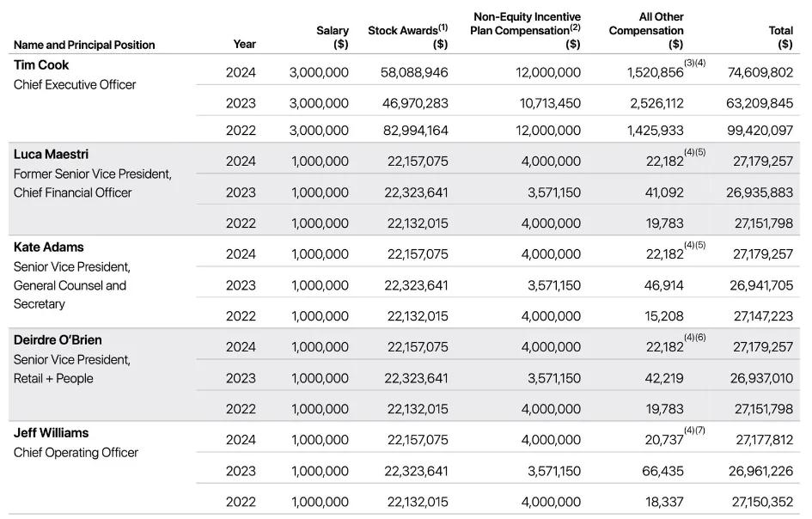Screen dimensions: 812x519
Task: Click Luca Maestri's title text
Action: point(95,183)
